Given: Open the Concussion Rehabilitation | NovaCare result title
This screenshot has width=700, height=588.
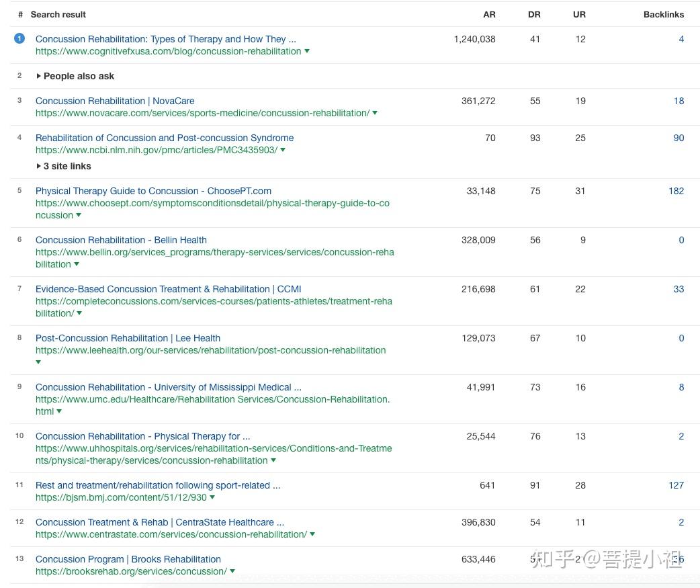Looking at the screenshot, I should tap(115, 101).
